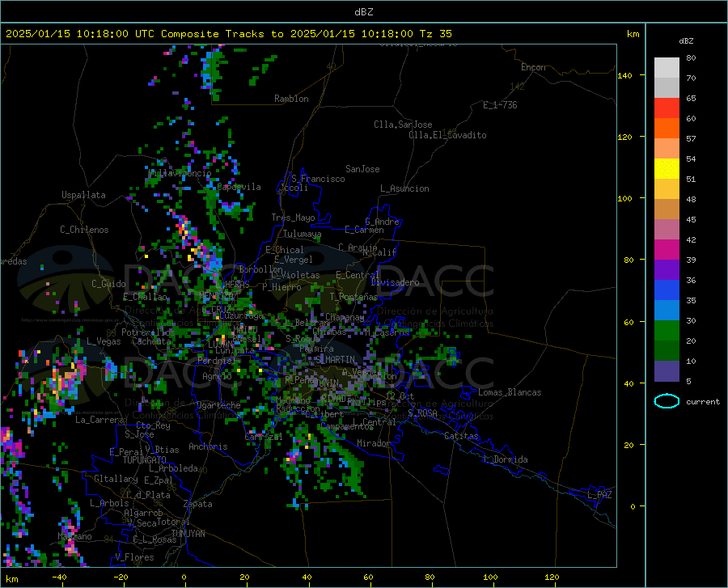
Task: Click the Catitas map label
Action: click(461, 436)
